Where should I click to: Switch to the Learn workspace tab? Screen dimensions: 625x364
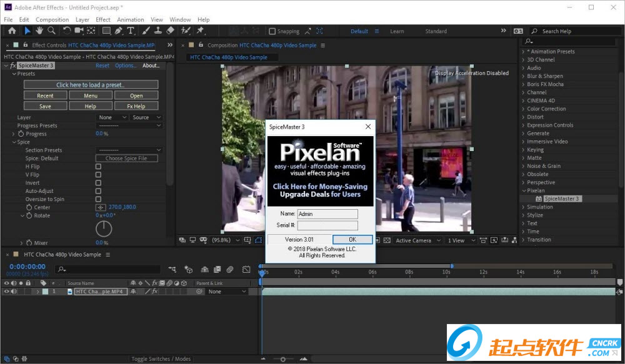coord(397,31)
